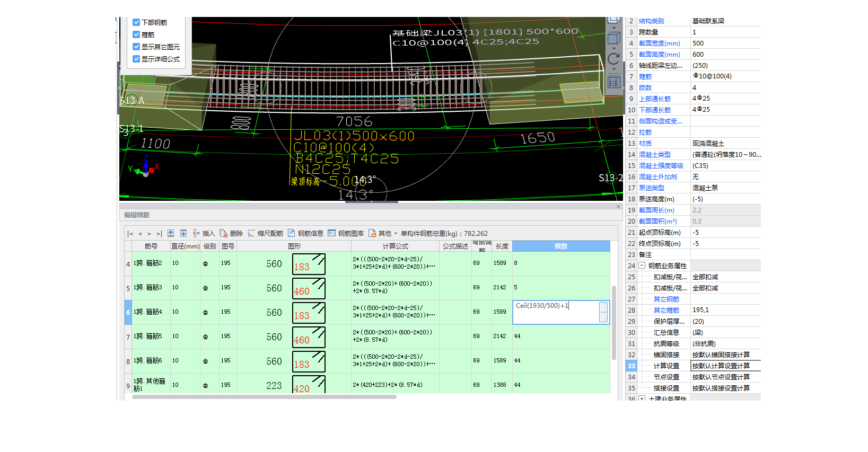Click 抗震等级 value (非抗震)

click(x=725, y=344)
